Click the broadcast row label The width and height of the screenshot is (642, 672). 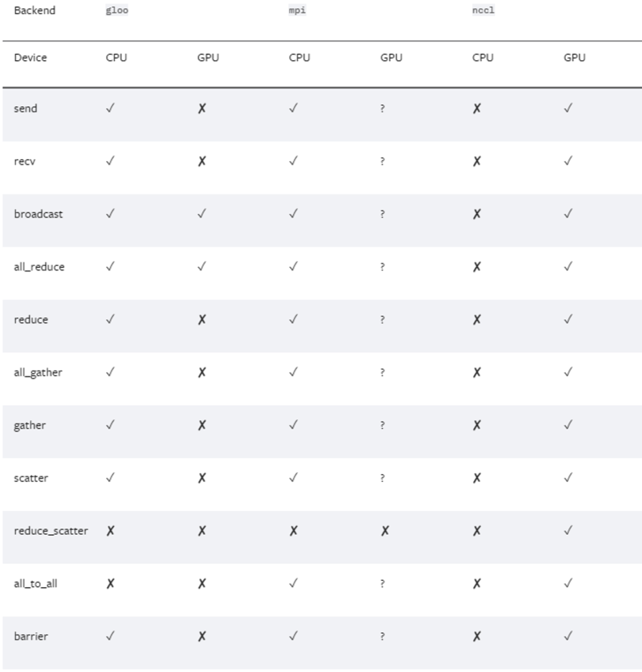38,214
